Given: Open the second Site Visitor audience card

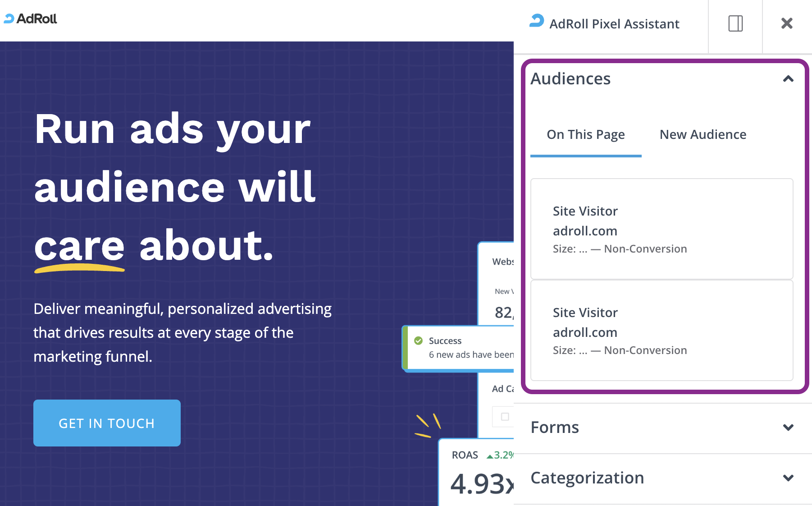Looking at the screenshot, I should (661, 331).
